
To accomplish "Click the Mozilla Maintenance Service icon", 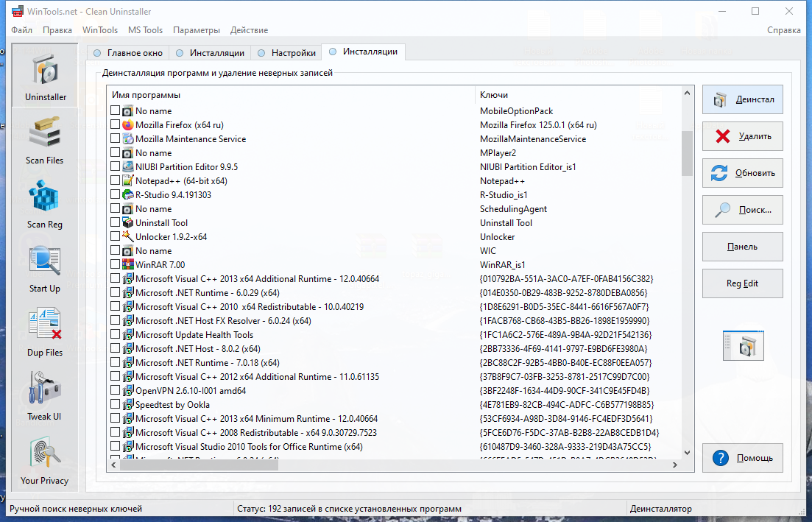I will coord(128,139).
